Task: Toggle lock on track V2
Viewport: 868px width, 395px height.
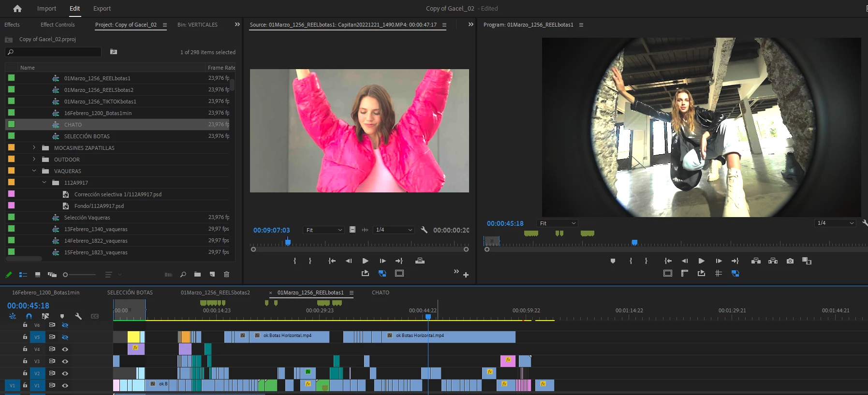Action: pos(25,373)
